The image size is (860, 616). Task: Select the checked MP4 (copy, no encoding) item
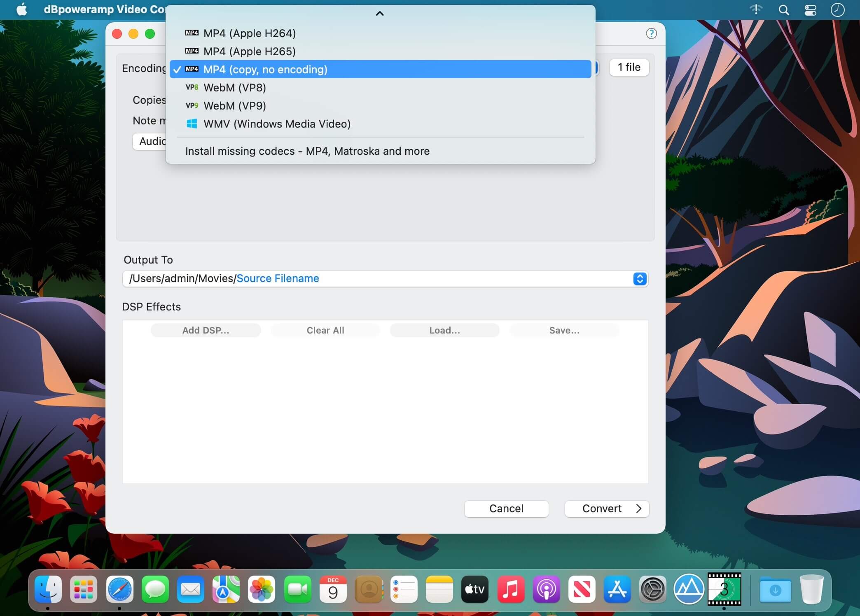(x=265, y=70)
